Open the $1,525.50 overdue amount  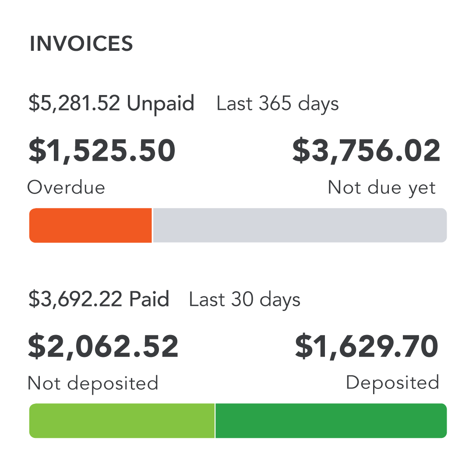click(102, 151)
